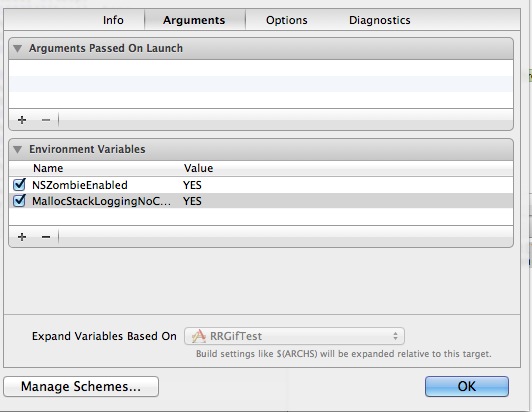532x412 pixels.
Task: Select the Arguments tab
Action: click(194, 20)
